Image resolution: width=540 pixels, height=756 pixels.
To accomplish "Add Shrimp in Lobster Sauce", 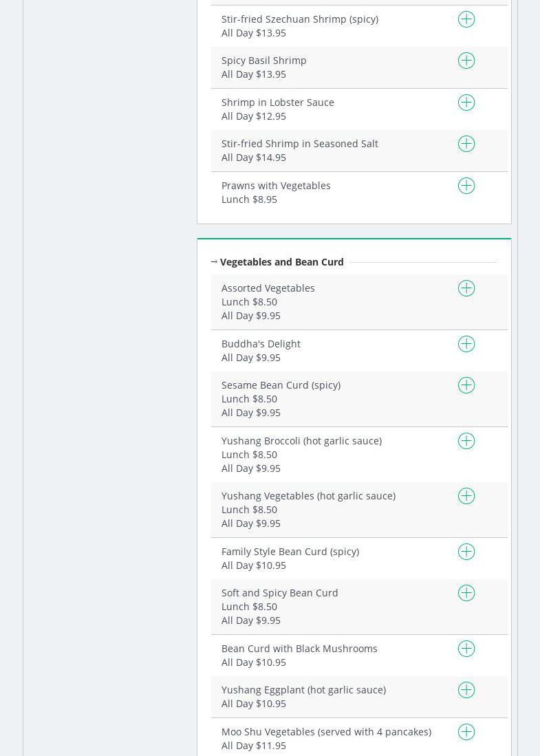I will coord(466,102).
